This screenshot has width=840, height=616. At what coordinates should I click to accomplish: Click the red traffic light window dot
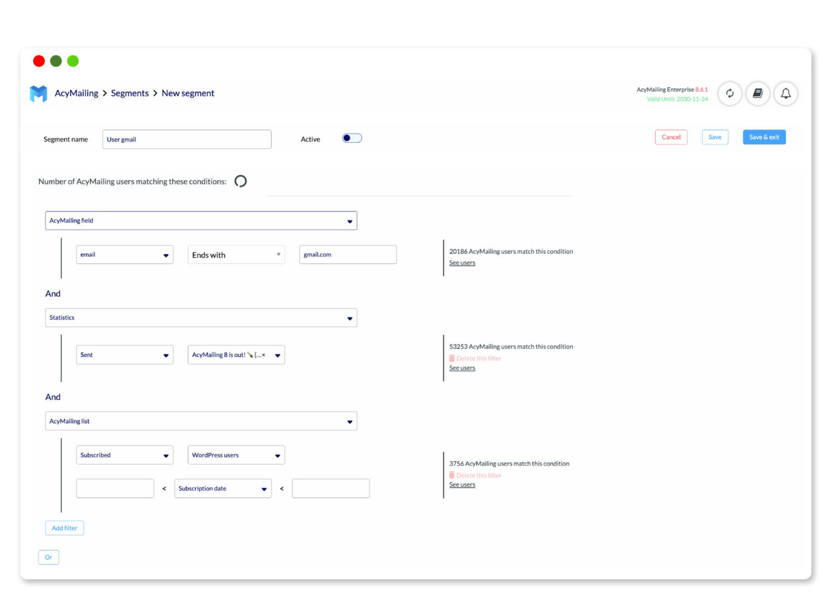(x=39, y=61)
